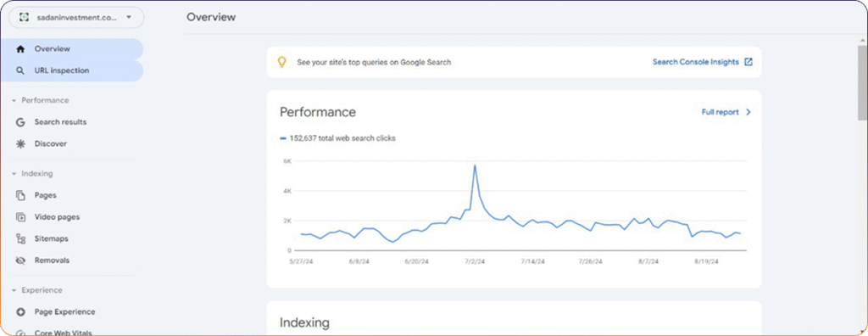Click the Video pages icon
Image resolution: width=868 pixels, height=336 pixels.
tap(20, 217)
